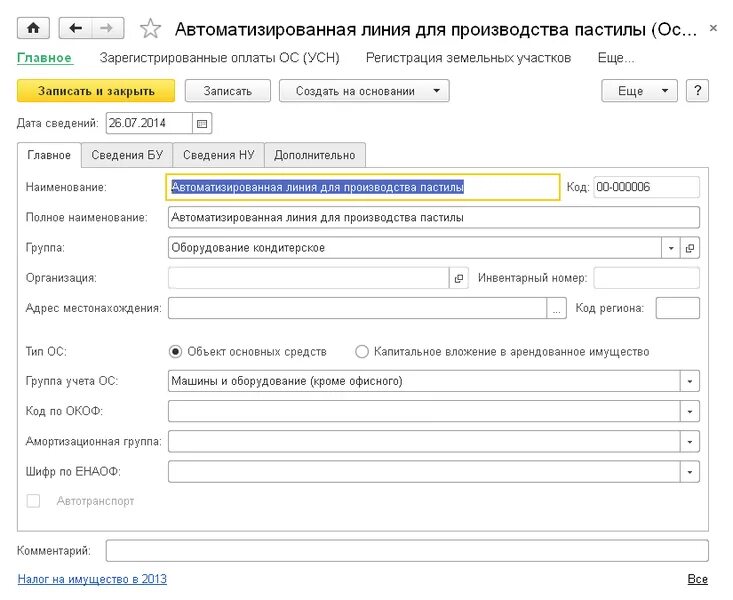Toggle the Автотранспорт checkbox
733x600 pixels.
[33, 501]
